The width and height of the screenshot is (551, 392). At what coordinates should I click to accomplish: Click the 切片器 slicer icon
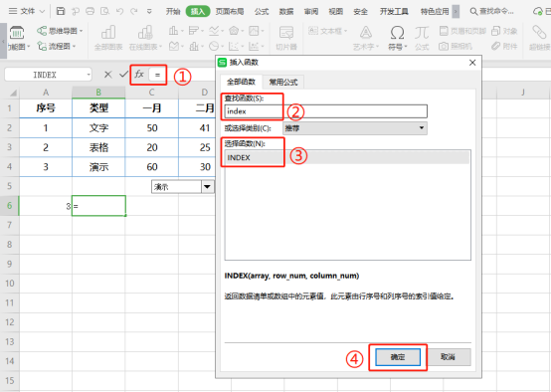286,33
